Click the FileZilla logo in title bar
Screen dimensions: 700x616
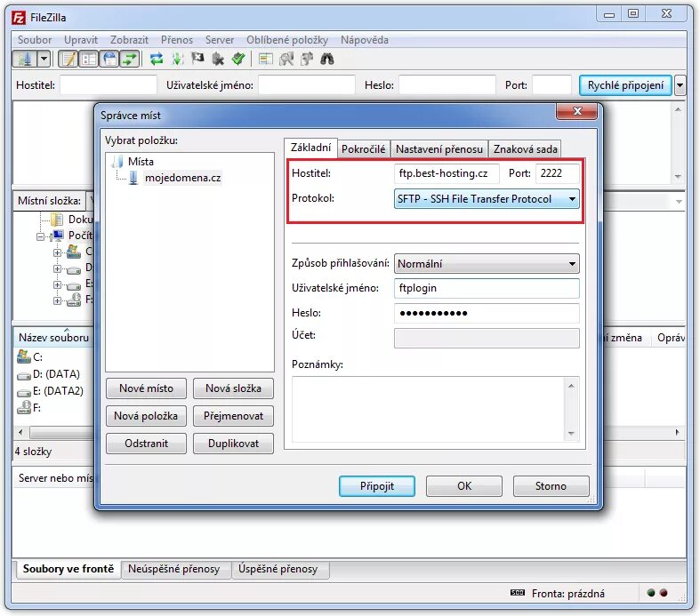pyautogui.click(x=19, y=18)
